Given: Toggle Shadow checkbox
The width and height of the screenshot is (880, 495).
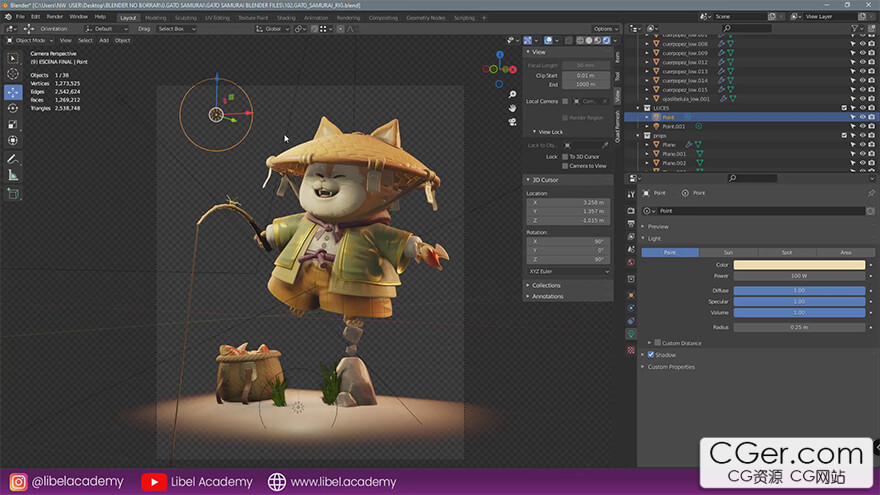Looking at the screenshot, I should click(x=651, y=355).
